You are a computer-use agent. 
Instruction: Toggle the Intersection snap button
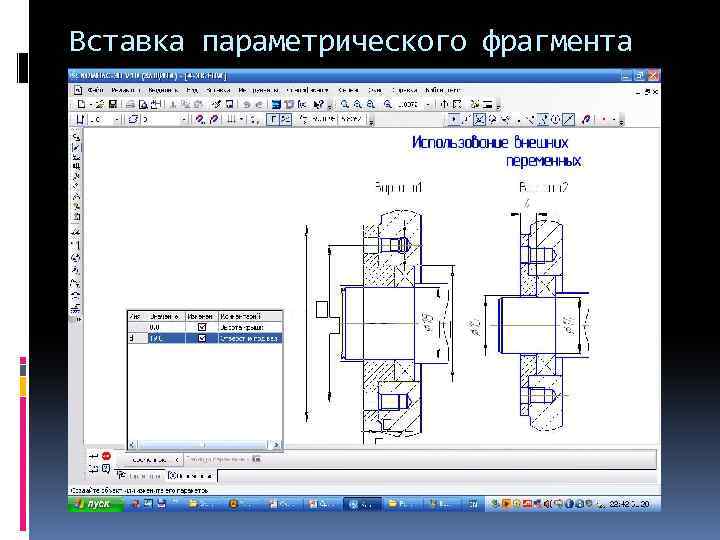point(479,119)
